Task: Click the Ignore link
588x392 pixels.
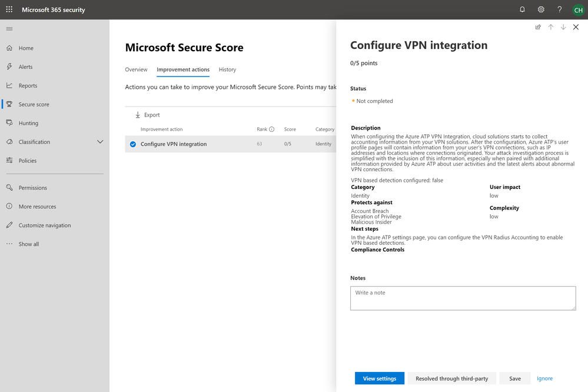Action: [x=544, y=378]
